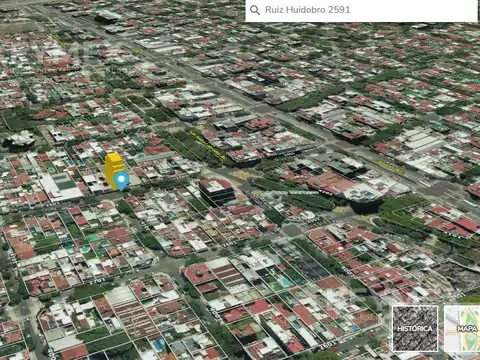Switch to the HISTÓRICA imagery thumbnail
Viewport: 480px width, 360px height.
pos(415,329)
